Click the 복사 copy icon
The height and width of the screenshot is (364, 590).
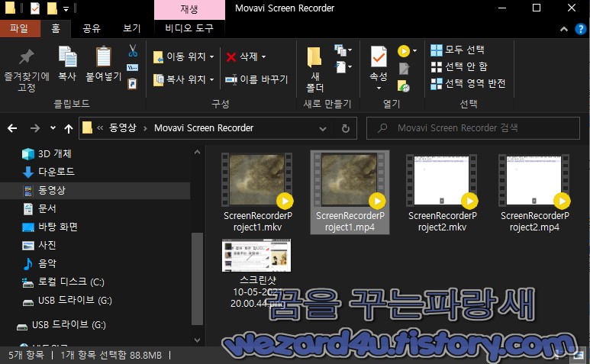67,63
